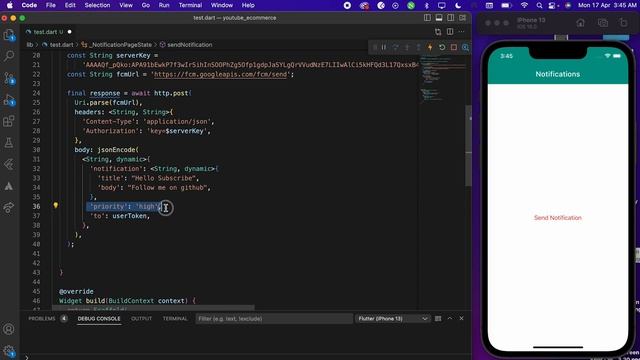
Task: Maximize the panel with the chevron
Action: pos(450,318)
